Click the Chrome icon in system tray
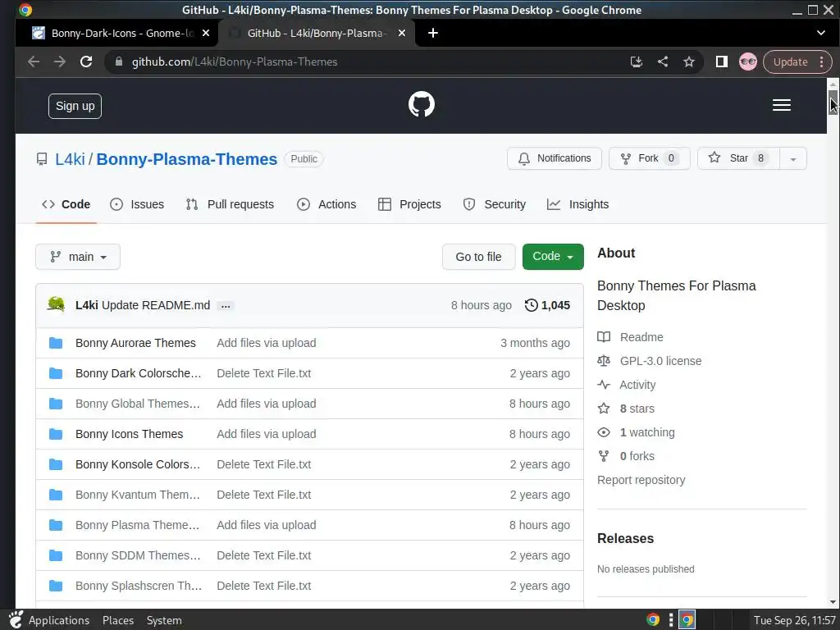Viewport: 840px width, 630px height. (x=652, y=620)
